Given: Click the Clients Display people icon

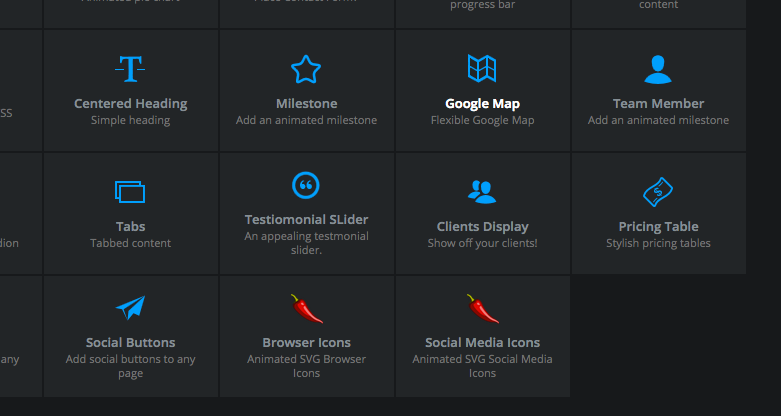Looking at the screenshot, I should click(482, 191).
